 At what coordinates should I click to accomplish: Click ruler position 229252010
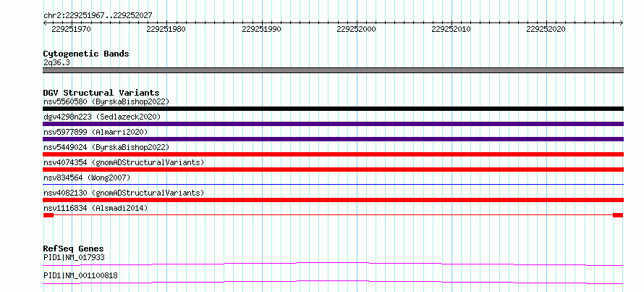[x=452, y=29]
